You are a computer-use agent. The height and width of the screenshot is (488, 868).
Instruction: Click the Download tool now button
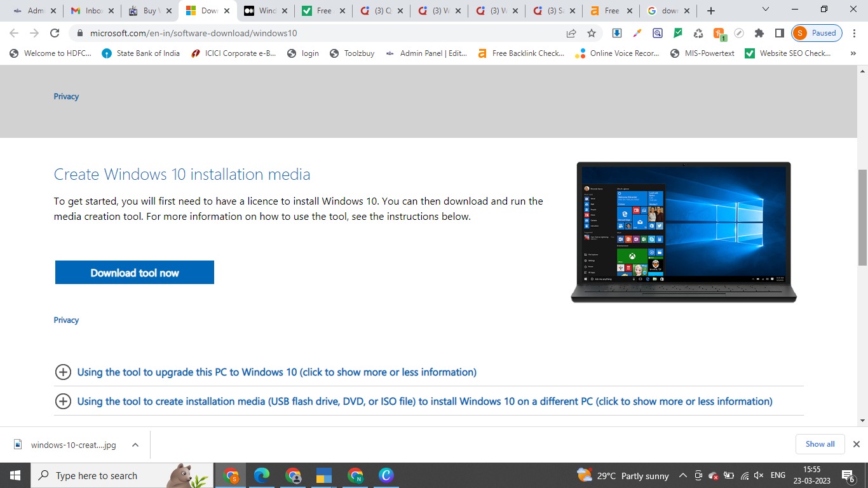point(135,273)
